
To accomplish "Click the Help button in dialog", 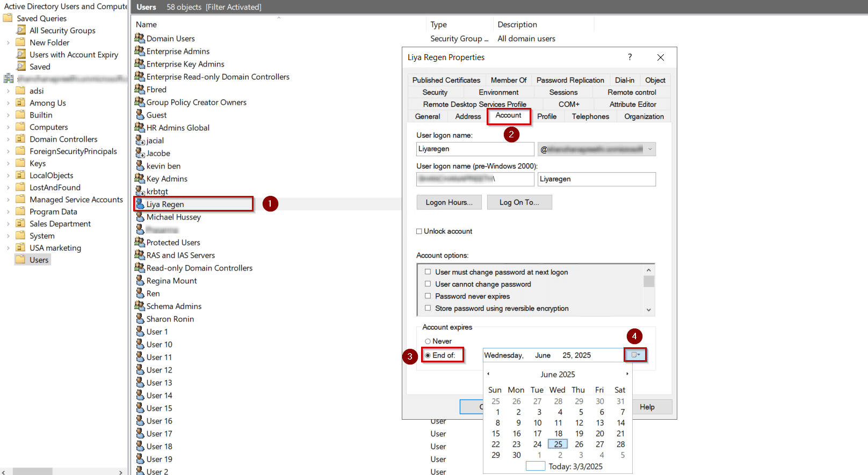I will [647, 407].
